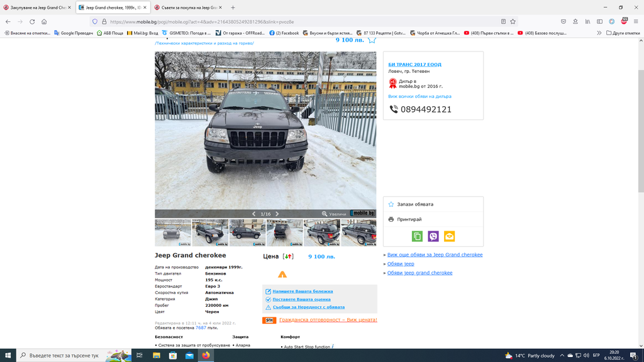Switch to the Закупуване на Jeep Grand Cherokee tab
This screenshot has width=644, height=362.
tap(37, 8)
